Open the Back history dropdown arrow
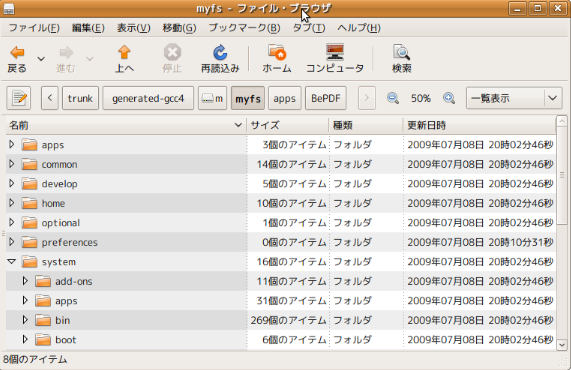The image size is (571, 370). pyautogui.click(x=41, y=59)
